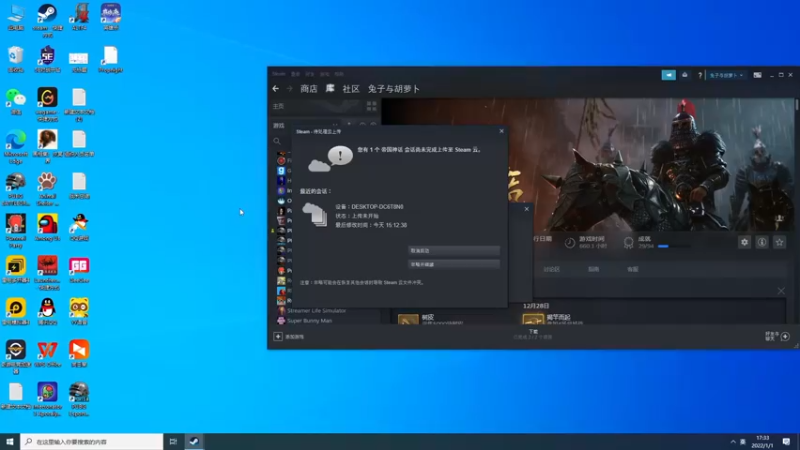
Task: Expand the 游戏 library filter dropdown
Action: pos(335,126)
